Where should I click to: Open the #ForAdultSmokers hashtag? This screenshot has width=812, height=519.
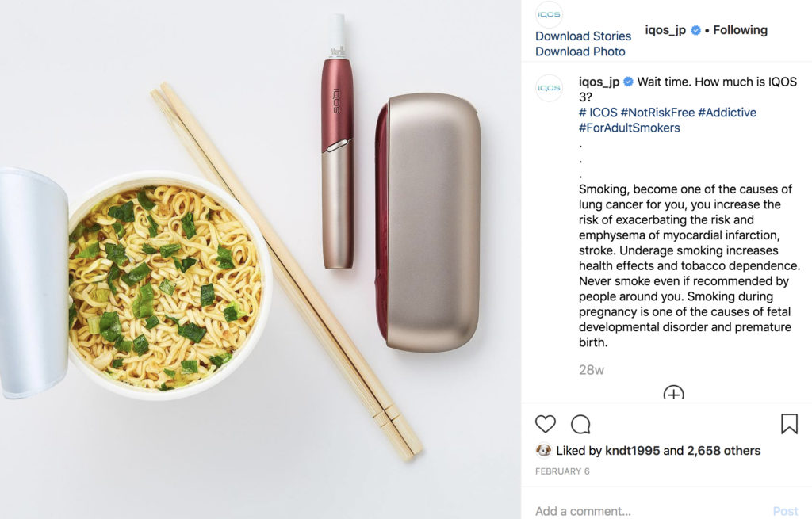[x=629, y=128]
